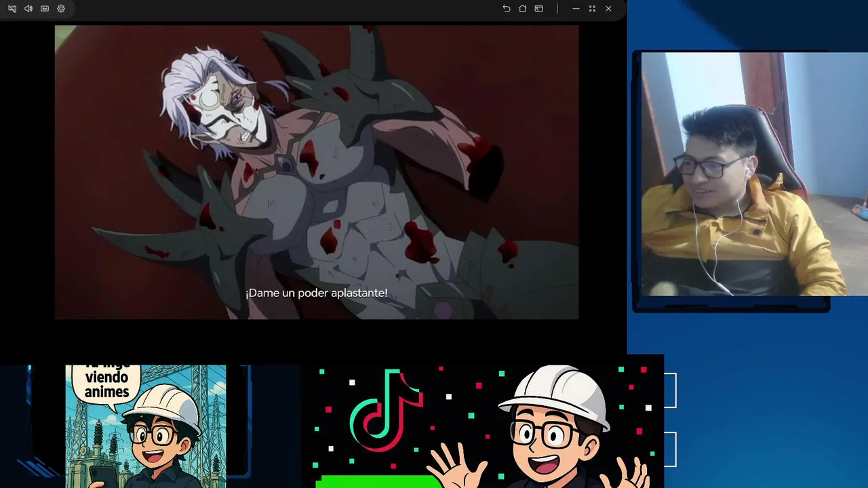Click the green progress bar at bottom
The width and height of the screenshot is (868, 488).
coord(378,482)
